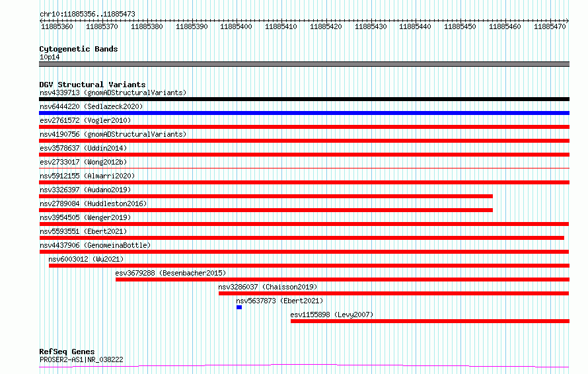Click ruler position 11885460
The width and height of the screenshot is (588, 374).
pyautogui.click(x=505, y=26)
